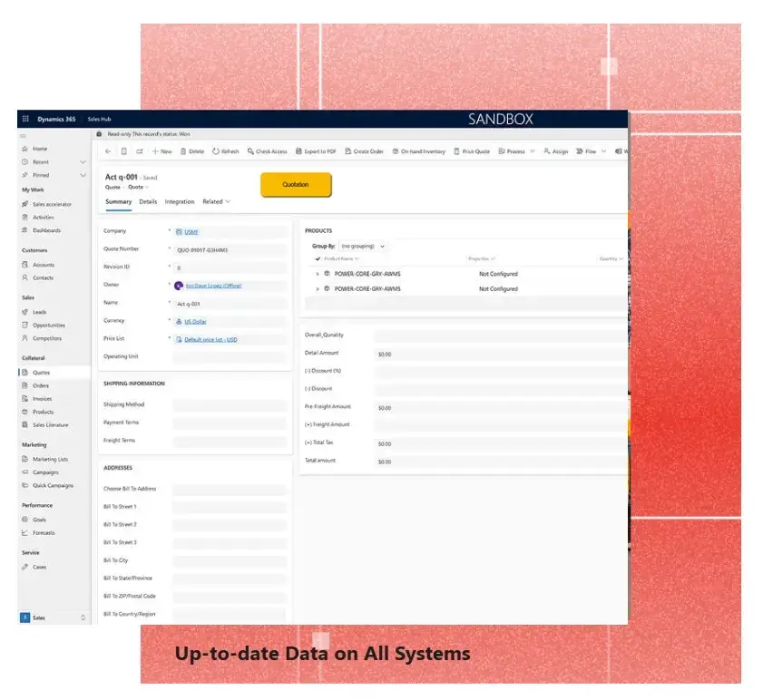Click the Shipping Method input field
The width and height of the screenshot is (763, 700).
(229, 405)
